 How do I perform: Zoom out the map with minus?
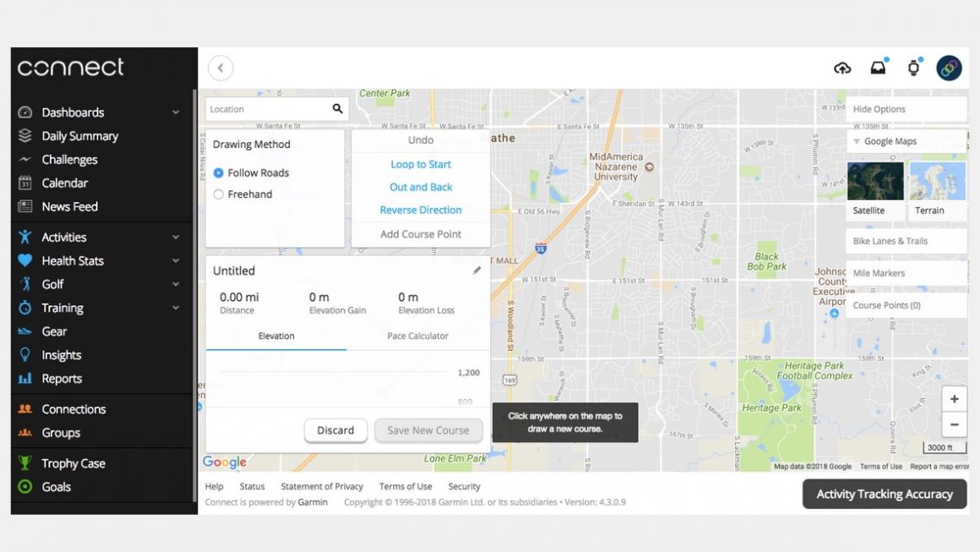coord(955,424)
